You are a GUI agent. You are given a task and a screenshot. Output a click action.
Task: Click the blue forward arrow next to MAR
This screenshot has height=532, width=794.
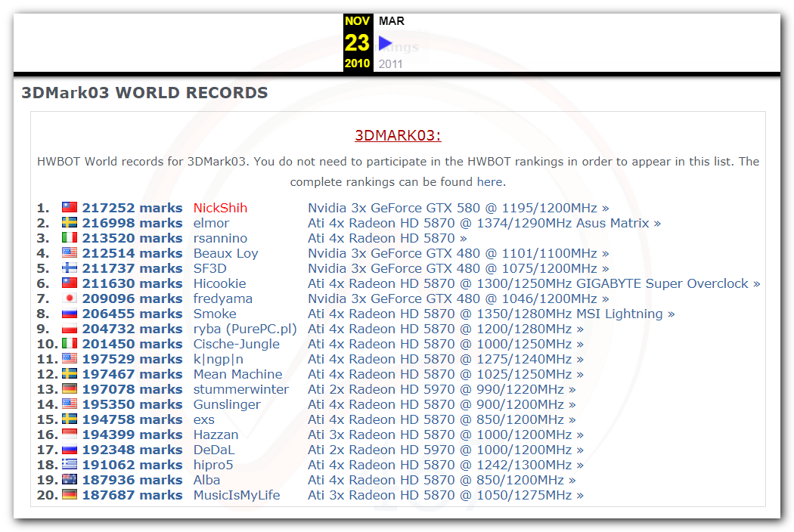click(x=386, y=44)
